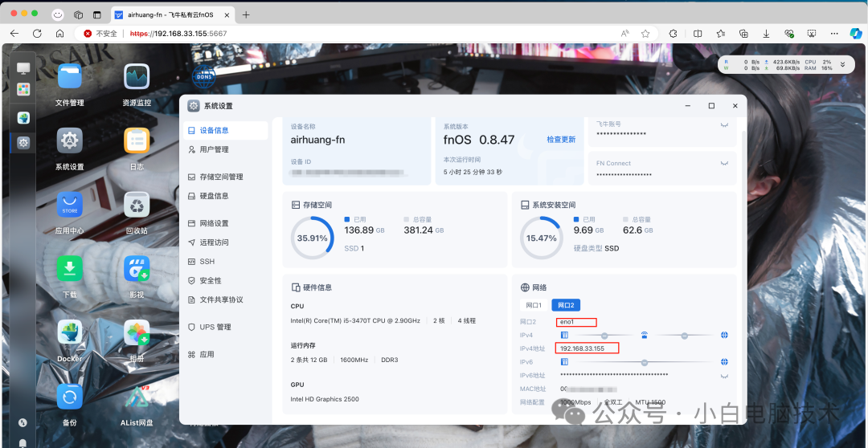Image resolution: width=868 pixels, height=448 pixels.
Task: Open 系统设置 desktop shortcut icon
Action: [x=70, y=141]
